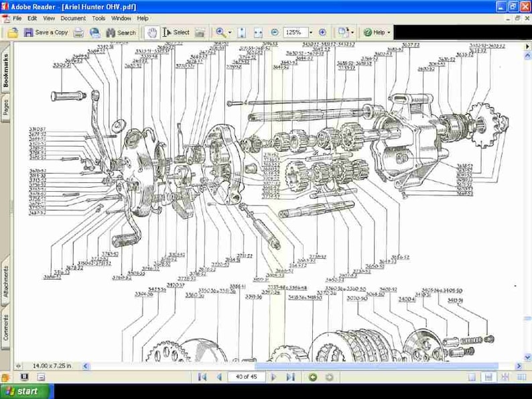Click the Rotate view pages icon
532x399 pixels.
point(343,33)
